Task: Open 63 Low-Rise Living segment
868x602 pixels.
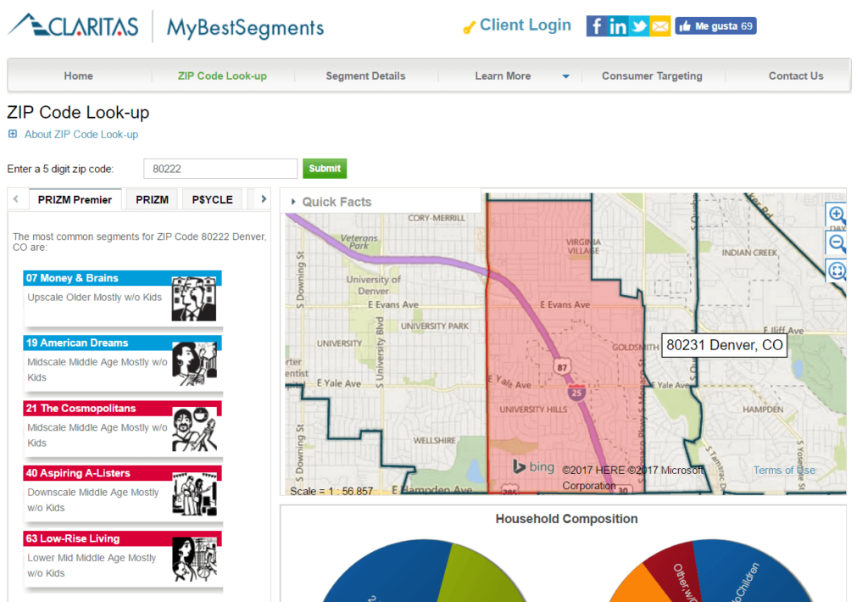Action: 73,538
